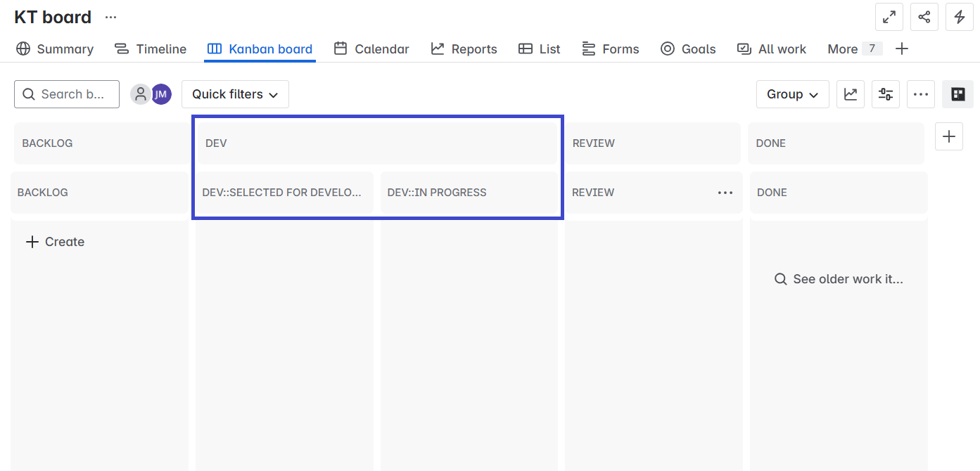
Task: Click the board toolbar three-dots menu
Action: pyautogui.click(x=921, y=94)
